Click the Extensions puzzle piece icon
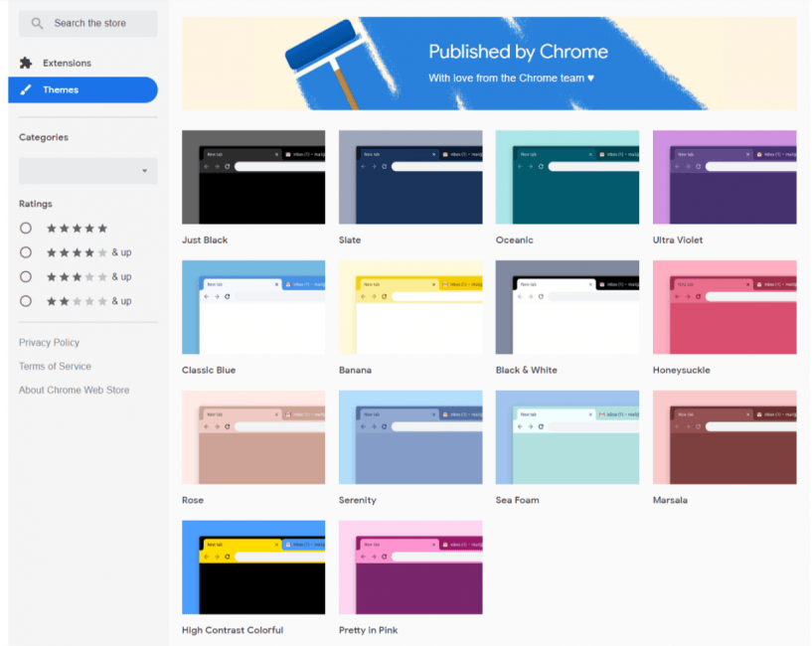Viewport: 812px width, 646px height. coord(26,63)
